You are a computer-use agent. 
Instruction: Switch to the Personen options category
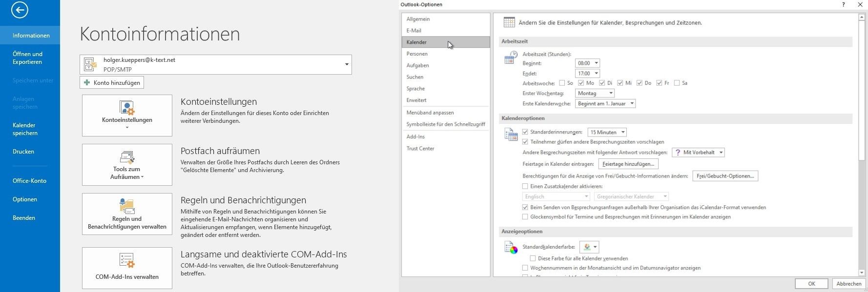point(446,54)
